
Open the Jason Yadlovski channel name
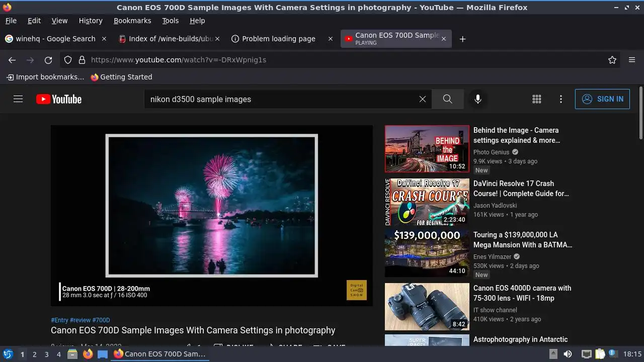click(x=495, y=206)
